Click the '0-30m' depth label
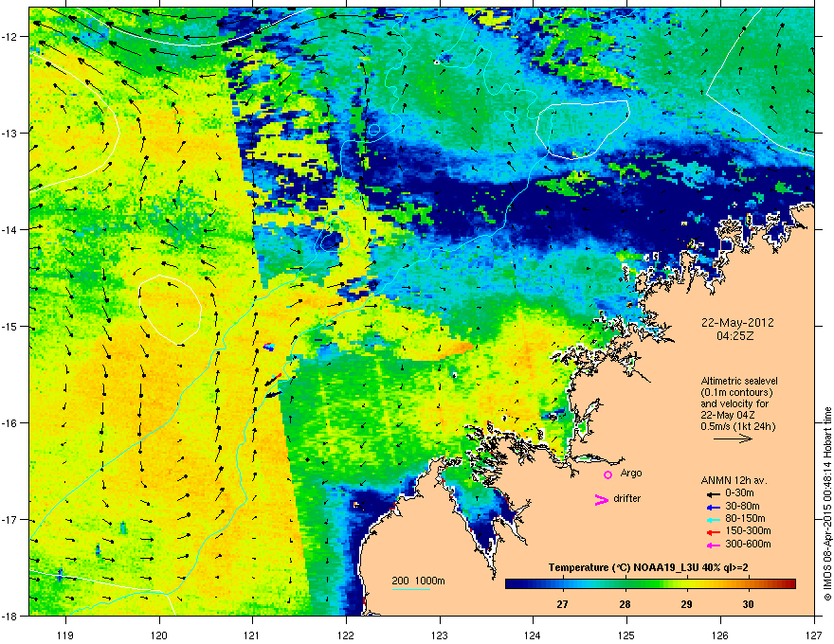Screen dimensions: 834x644 (x=739, y=493)
